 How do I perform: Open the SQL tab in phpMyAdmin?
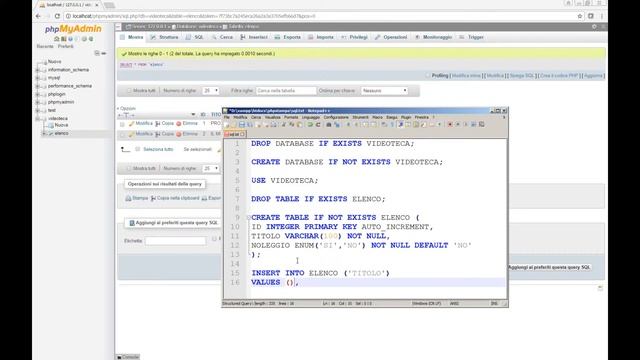(195, 37)
